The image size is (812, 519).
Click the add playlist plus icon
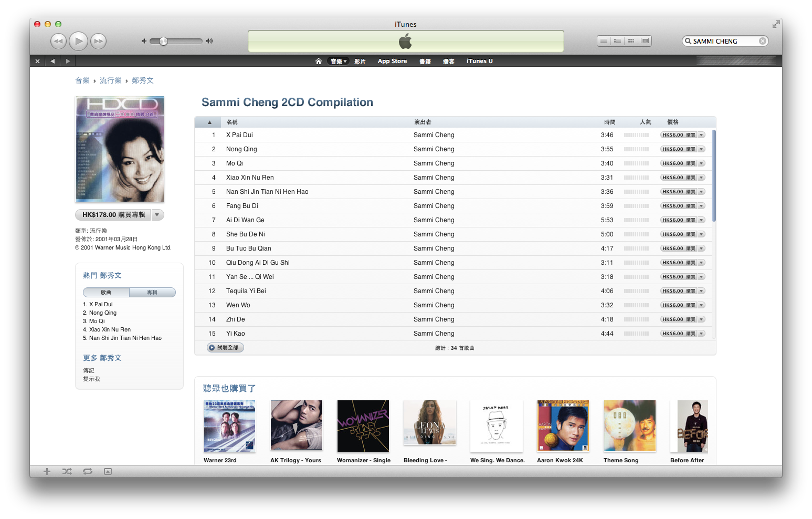tap(47, 472)
